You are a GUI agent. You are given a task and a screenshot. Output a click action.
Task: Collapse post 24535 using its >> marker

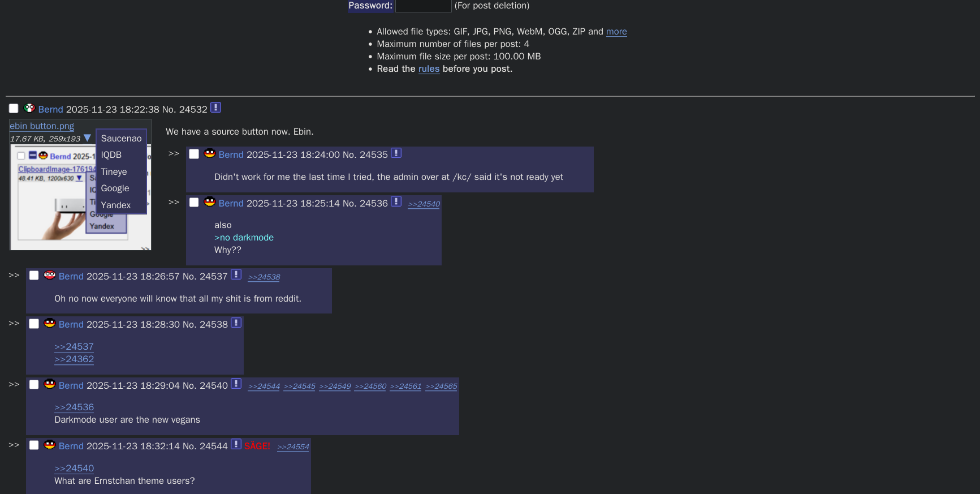[x=174, y=153]
